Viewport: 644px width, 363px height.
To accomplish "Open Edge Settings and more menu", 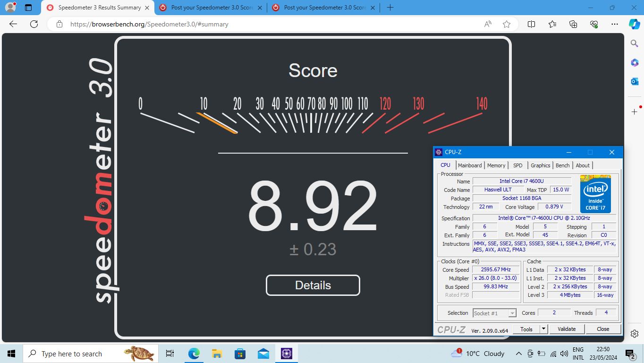I will coord(614,24).
